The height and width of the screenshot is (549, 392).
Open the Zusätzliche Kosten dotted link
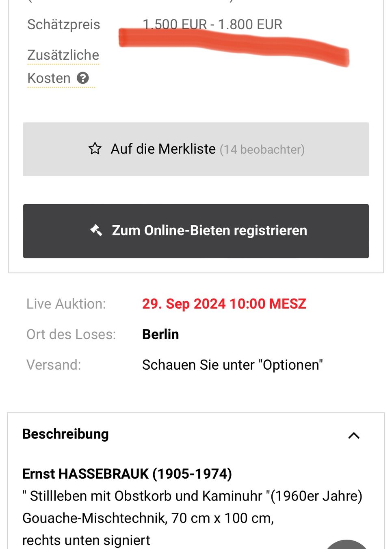[63, 66]
